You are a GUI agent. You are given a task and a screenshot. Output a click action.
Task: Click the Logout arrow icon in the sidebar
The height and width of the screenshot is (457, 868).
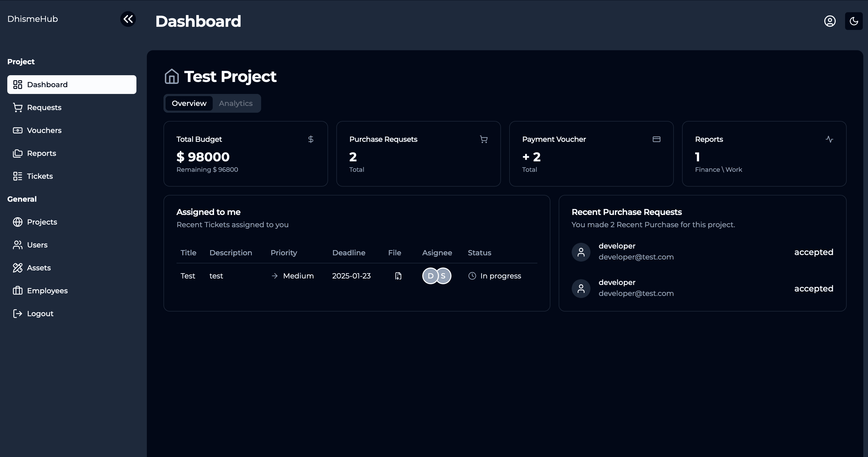17,314
